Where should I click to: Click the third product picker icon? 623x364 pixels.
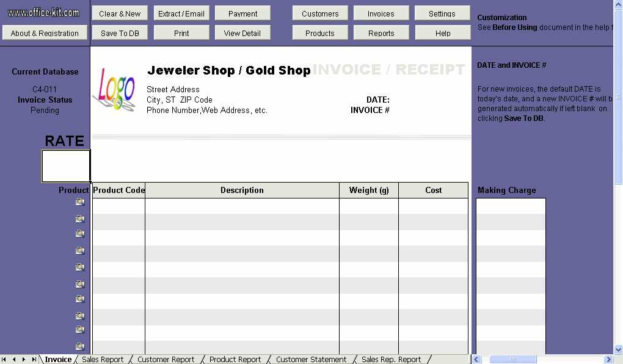pos(80,234)
